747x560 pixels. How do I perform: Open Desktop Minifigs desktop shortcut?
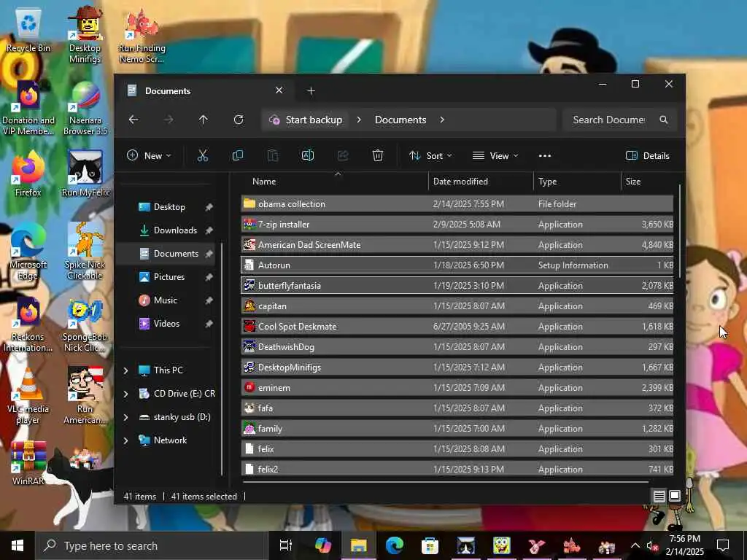pyautogui.click(x=85, y=34)
